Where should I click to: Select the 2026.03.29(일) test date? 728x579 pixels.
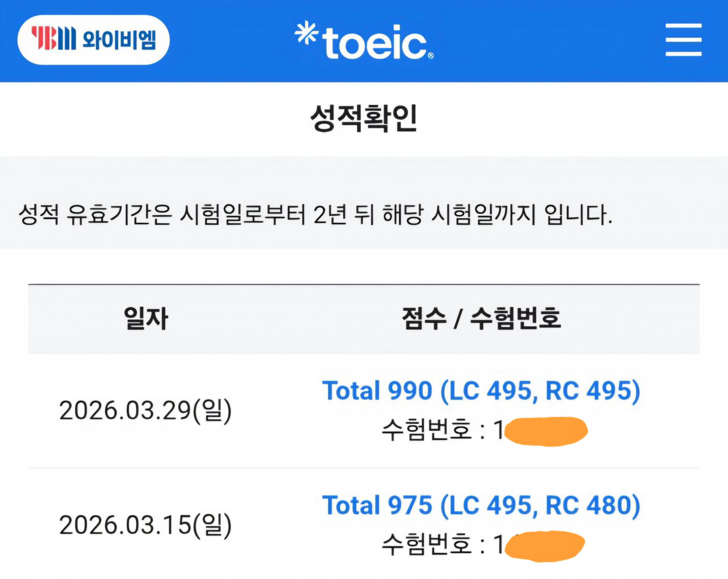click(x=146, y=410)
